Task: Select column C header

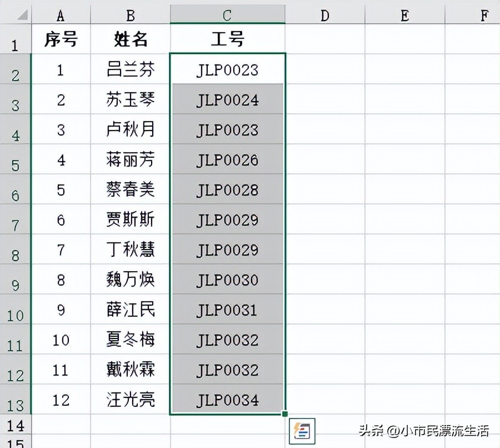Action: (x=227, y=14)
